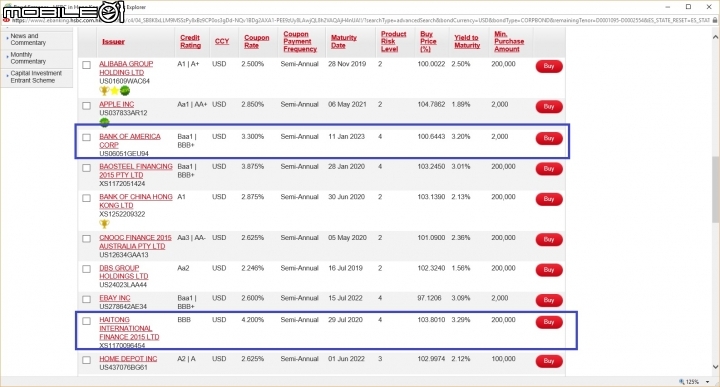Click the browser address bar URL
This screenshot has width=720, height=387.
click(x=360, y=21)
